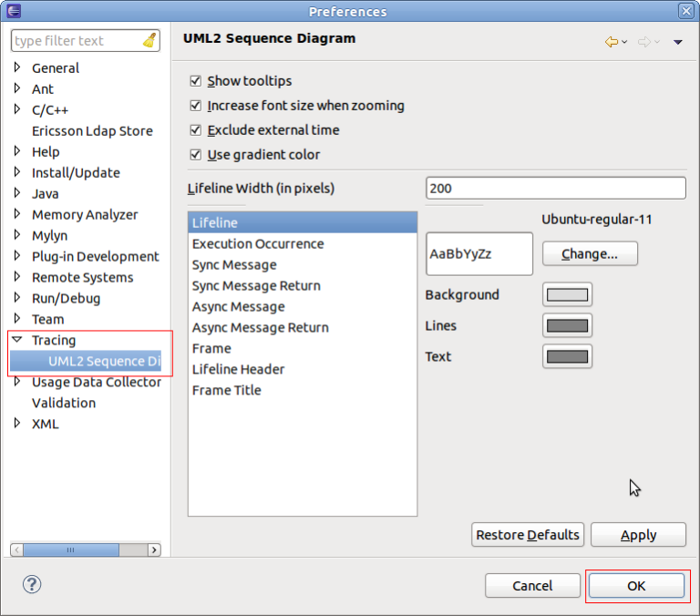
Task: Open the Background color swatch
Action: click(568, 295)
